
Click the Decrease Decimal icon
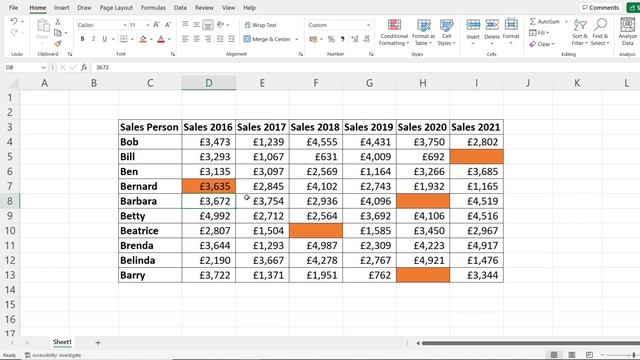[366, 39]
